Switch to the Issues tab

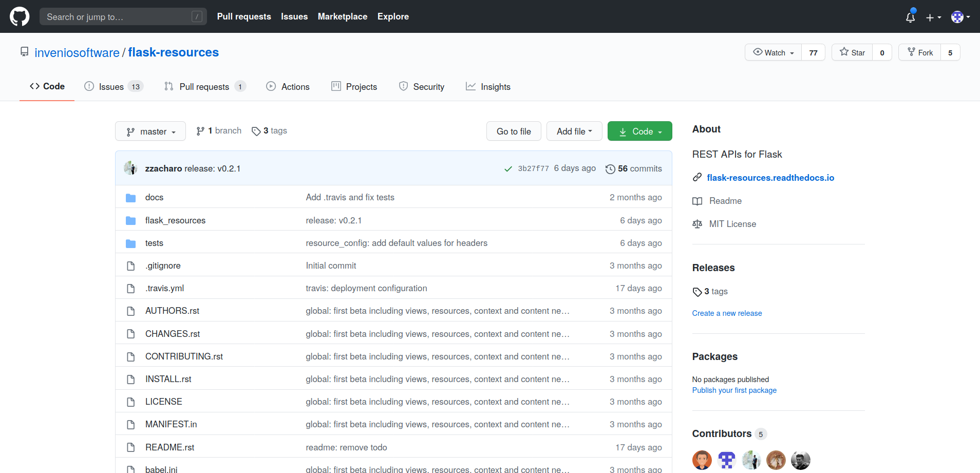(x=113, y=87)
